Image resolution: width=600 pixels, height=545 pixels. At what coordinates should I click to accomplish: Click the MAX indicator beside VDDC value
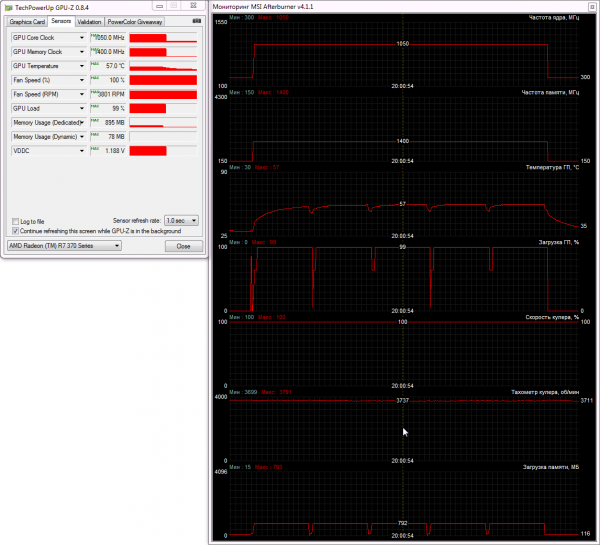(95, 149)
